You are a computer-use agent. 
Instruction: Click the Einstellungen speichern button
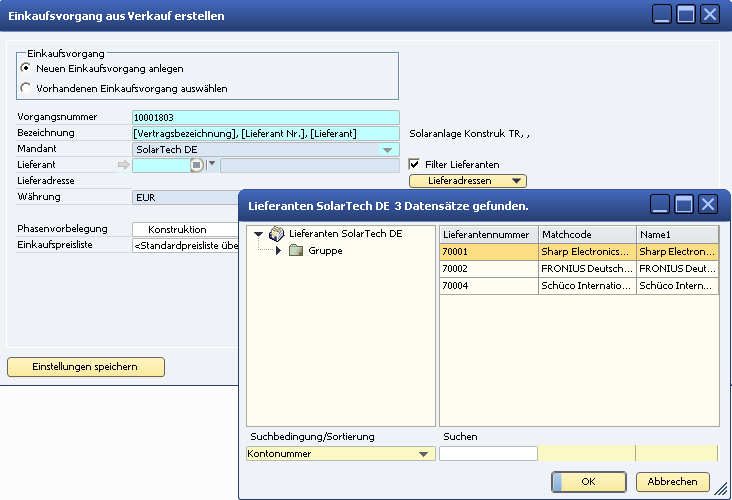[x=85, y=367]
